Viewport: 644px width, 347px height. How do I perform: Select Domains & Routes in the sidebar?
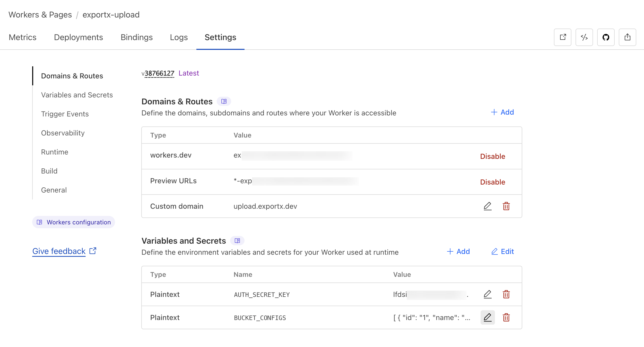(72, 76)
